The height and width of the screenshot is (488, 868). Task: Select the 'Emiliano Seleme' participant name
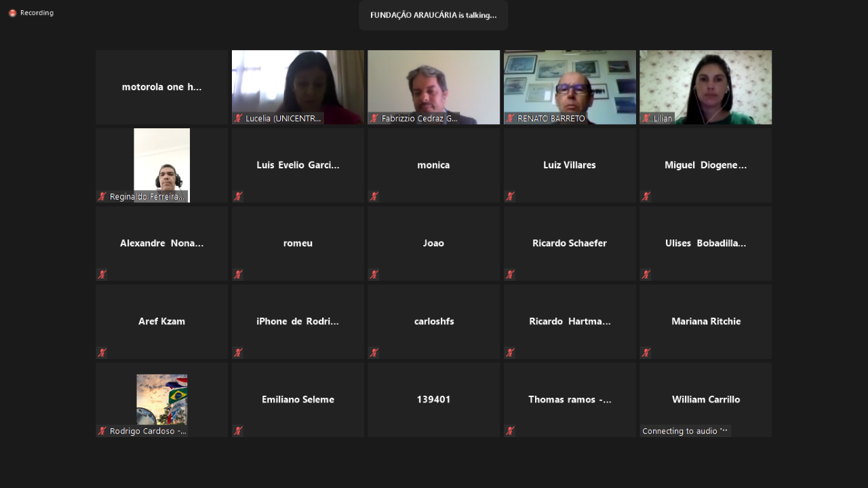click(x=298, y=399)
